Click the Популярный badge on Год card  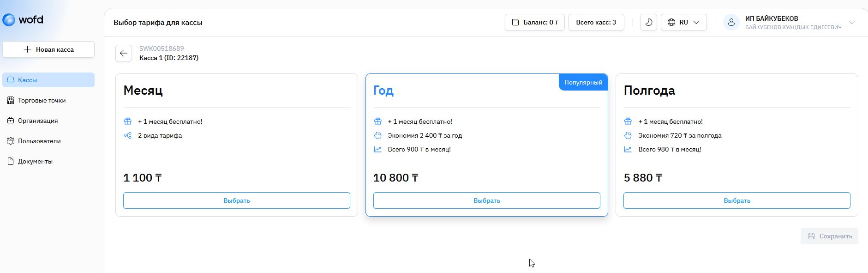pos(583,82)
